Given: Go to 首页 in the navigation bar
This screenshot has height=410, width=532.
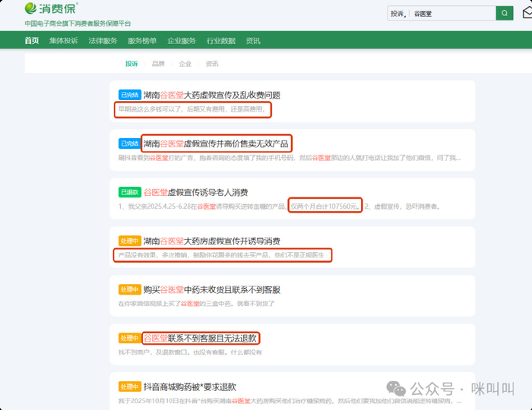Looking at the screenshot, I should tap(32, 41).
